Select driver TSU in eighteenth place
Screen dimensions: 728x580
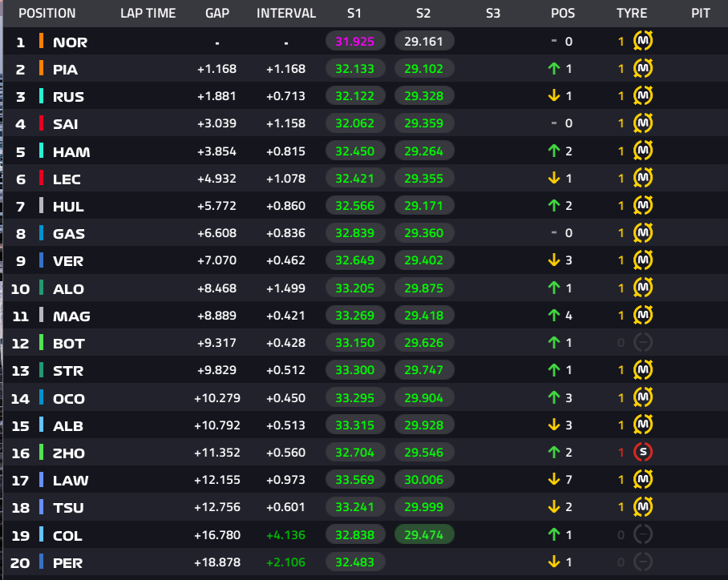(68, 508)
